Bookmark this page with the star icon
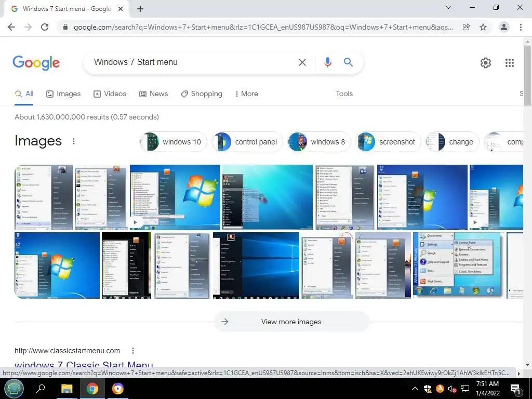 483,27
